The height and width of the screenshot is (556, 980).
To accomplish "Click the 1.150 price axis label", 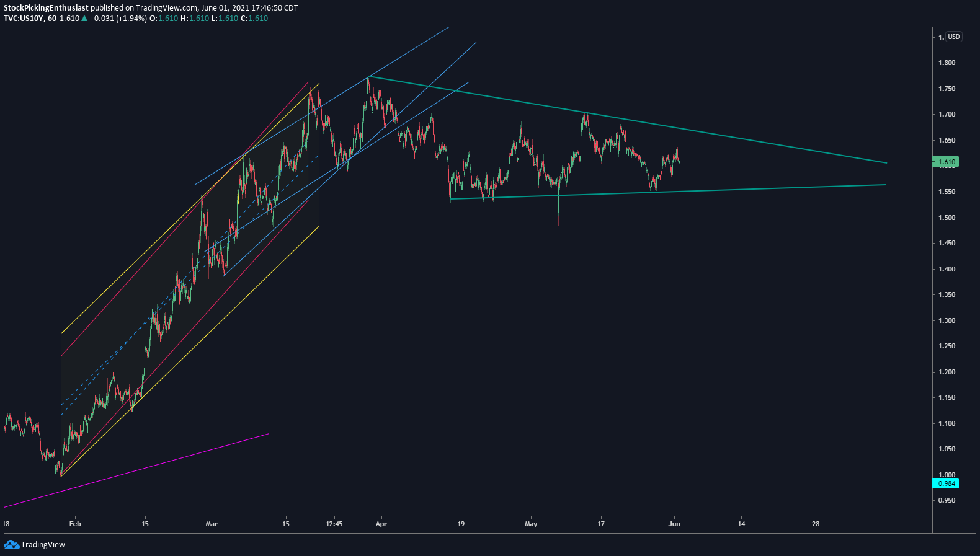I will 947,397.
